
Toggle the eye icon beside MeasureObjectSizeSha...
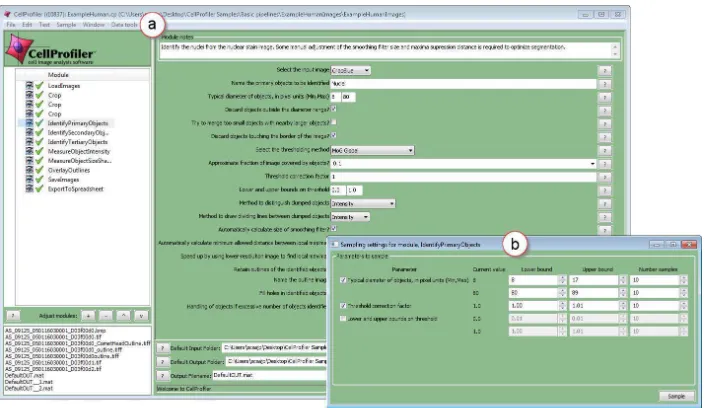[29, 160]
